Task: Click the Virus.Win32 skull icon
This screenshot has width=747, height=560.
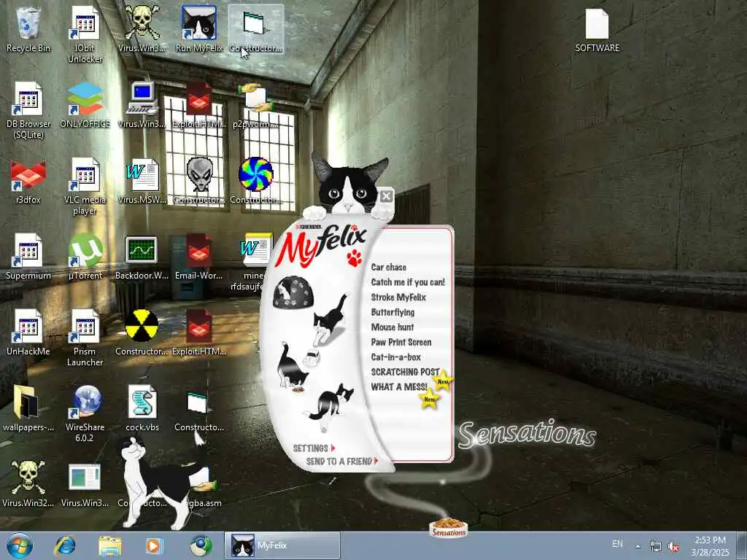Action: (28, 484)
